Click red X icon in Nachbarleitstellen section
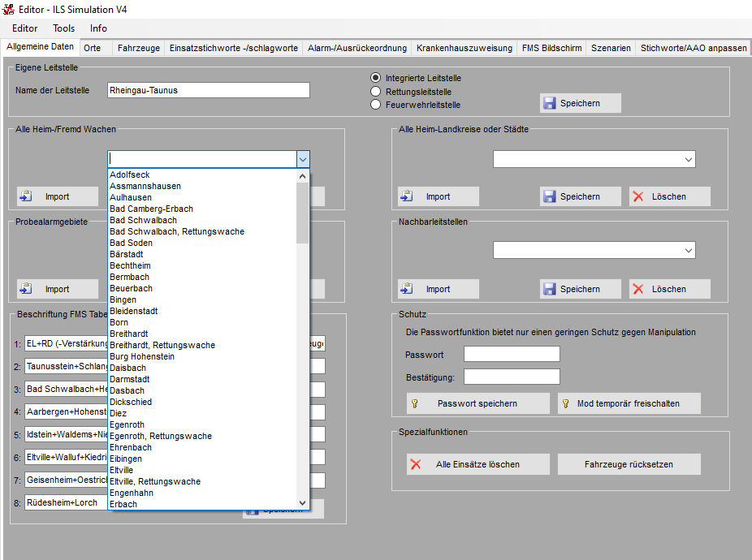Image resolution: width=752 pixels, height=560 pixels. [638, 289]
